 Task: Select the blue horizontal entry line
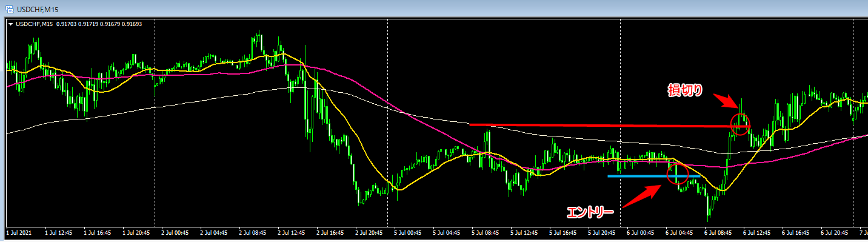point(654,176)
